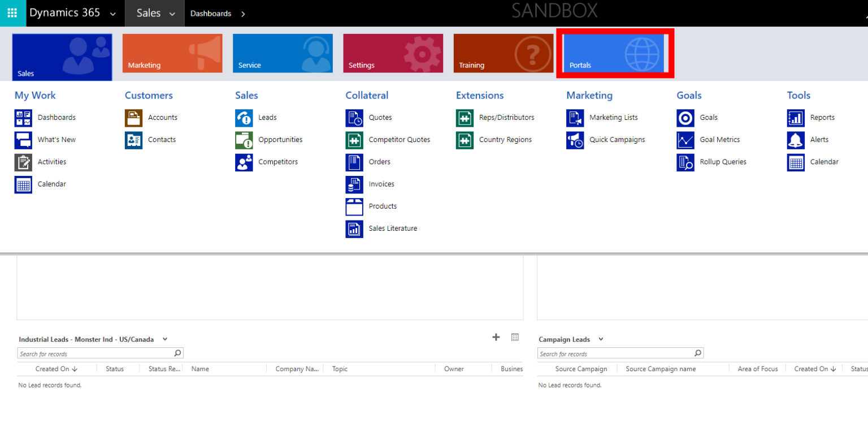
Task: Add a new lead with plus icon
Action: (x=496, y=337)
